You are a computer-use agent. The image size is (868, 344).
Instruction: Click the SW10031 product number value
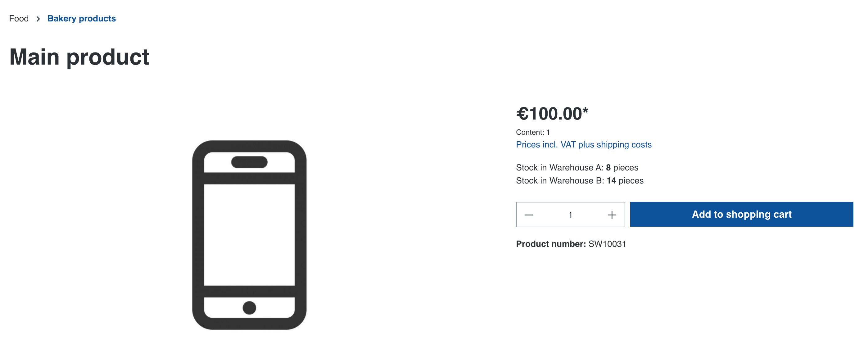607,244
